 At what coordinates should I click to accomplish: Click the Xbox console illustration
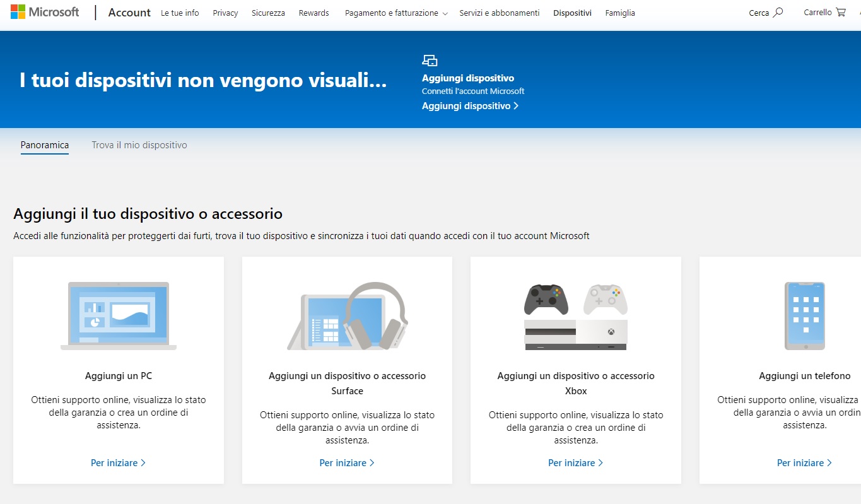pyautogui.click(x=576, y=317)
